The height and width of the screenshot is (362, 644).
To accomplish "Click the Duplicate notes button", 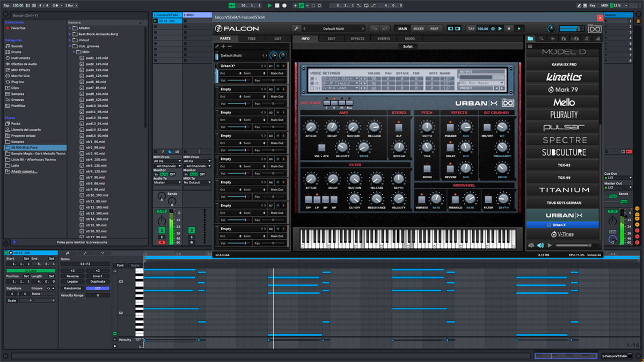I will pos(98,282).
